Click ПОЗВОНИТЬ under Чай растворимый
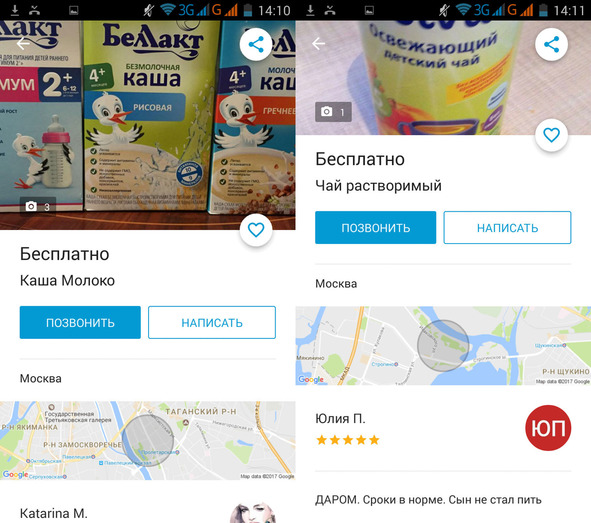591x523 pixels. pos(375,228)
